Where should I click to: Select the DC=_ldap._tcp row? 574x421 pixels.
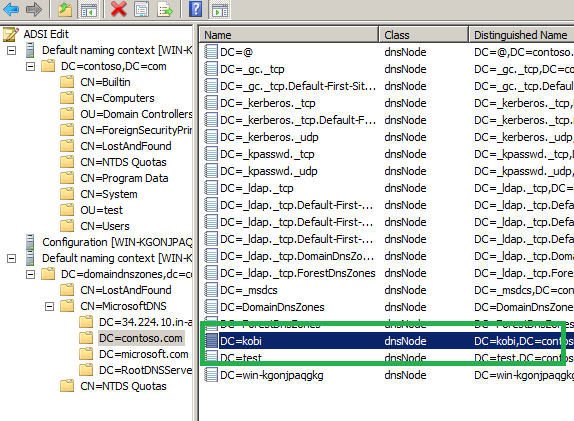coord(389,188)
